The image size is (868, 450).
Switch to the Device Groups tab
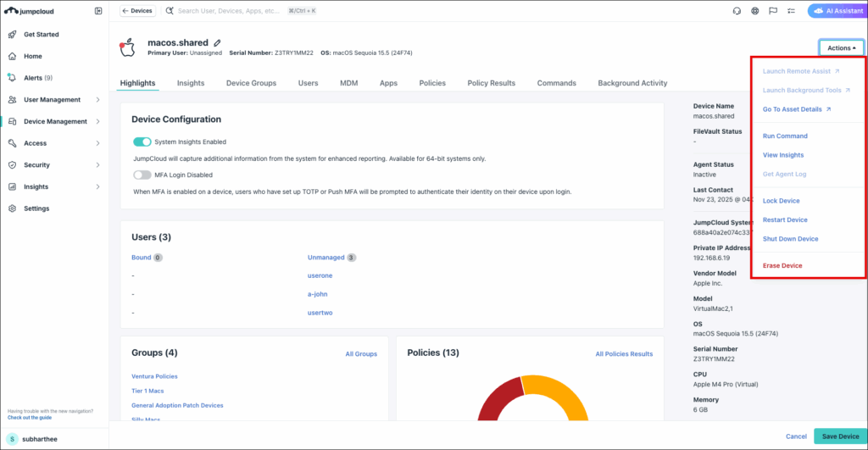251,83
